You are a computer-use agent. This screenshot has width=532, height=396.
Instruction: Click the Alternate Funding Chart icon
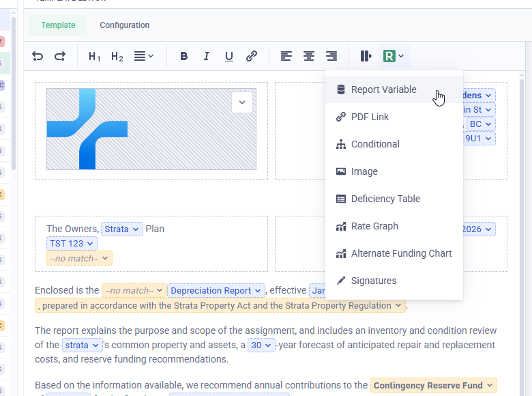340,253
